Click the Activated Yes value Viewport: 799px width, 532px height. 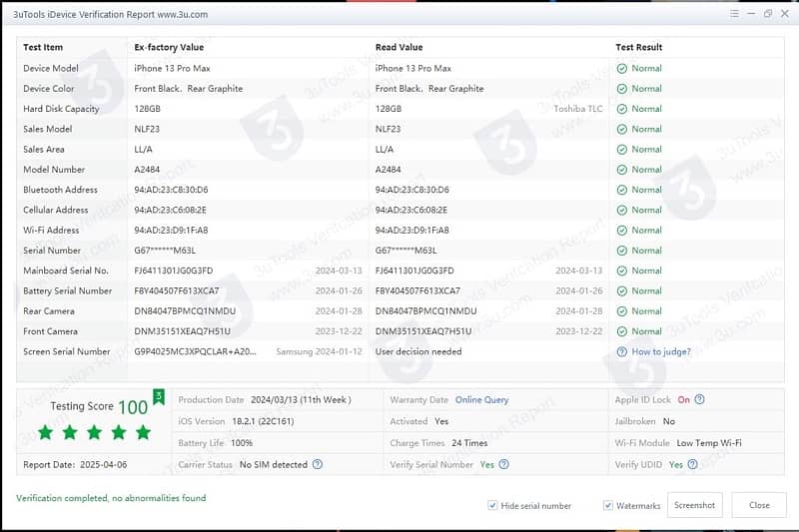(441, 421)
